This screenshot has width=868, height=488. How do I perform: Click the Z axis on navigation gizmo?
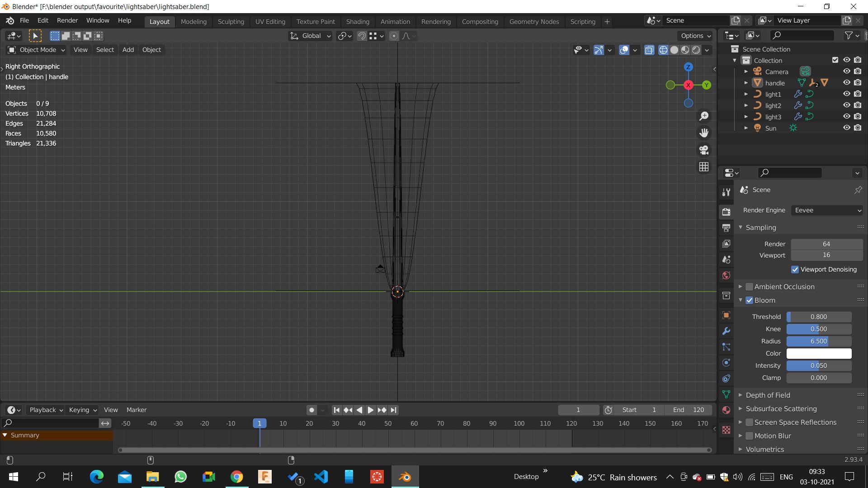tap(688, 67)
